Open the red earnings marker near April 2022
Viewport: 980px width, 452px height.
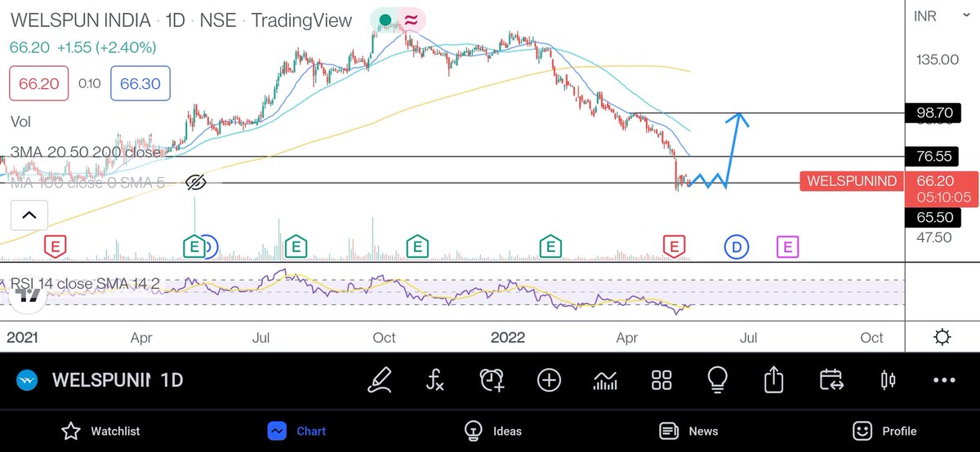[x=674, y=246]
